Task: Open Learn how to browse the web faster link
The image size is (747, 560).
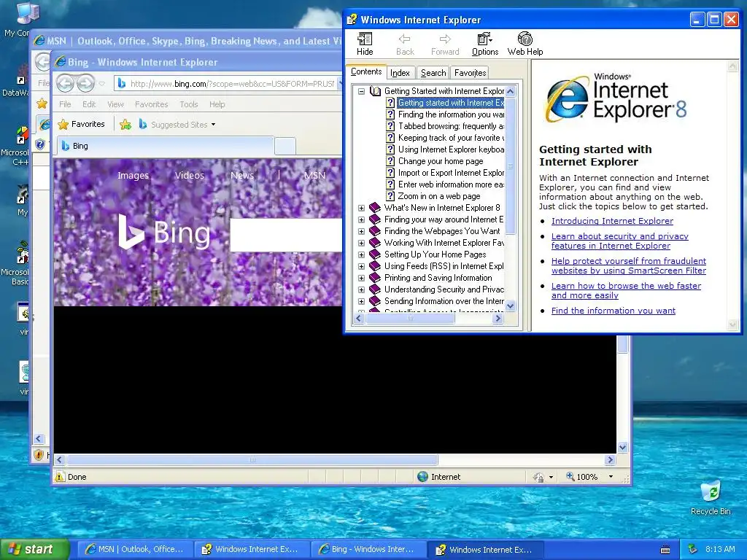Action: [626, 290]
